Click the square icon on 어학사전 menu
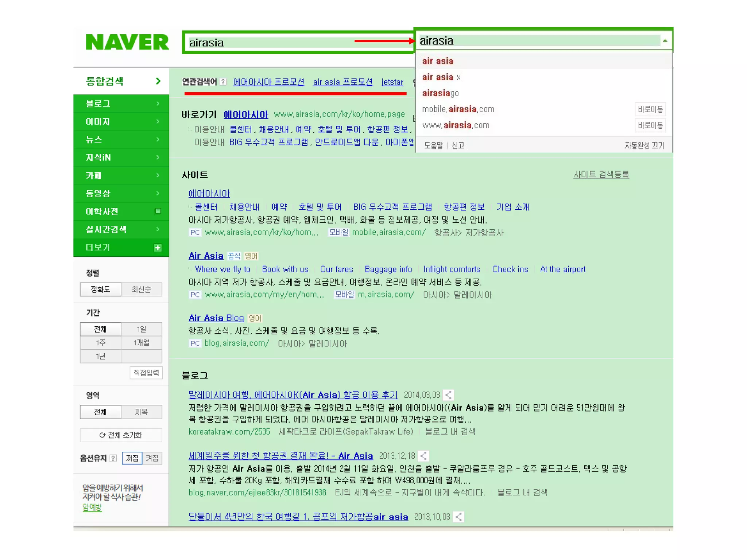Viewport: 747px width, 560px height. (x=158, y=211)
